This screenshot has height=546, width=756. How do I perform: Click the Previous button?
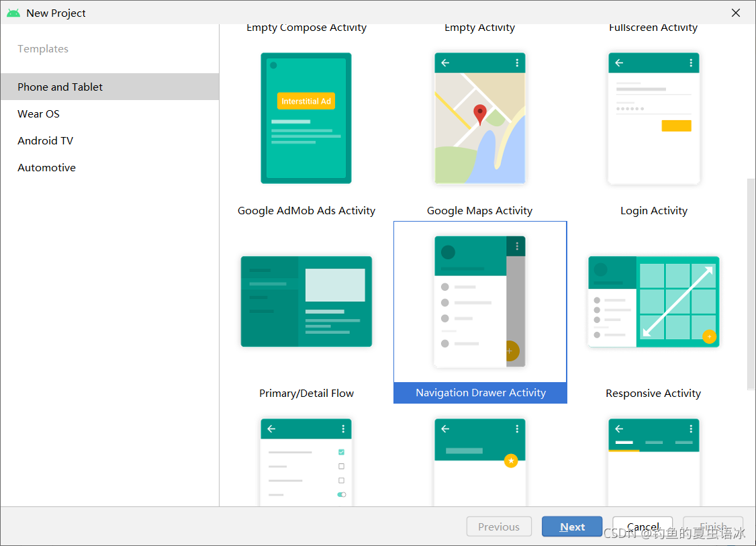click(x=499, y=527)
